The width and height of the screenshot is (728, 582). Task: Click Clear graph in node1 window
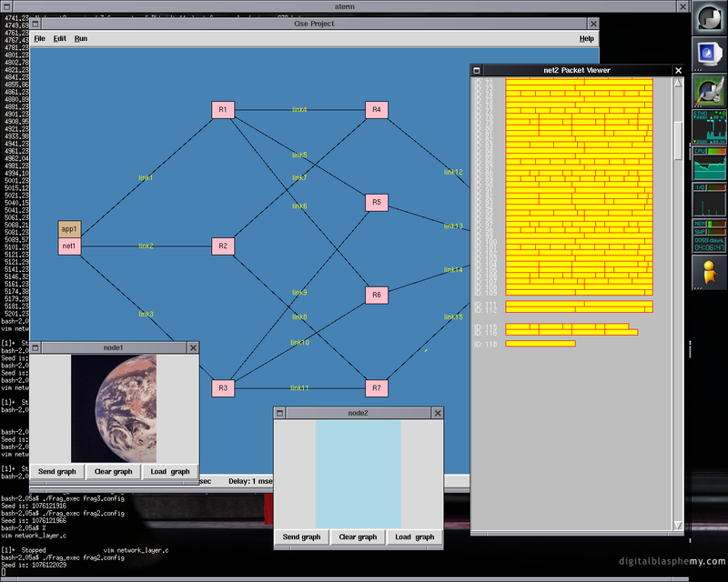click(x=113, y=472)
